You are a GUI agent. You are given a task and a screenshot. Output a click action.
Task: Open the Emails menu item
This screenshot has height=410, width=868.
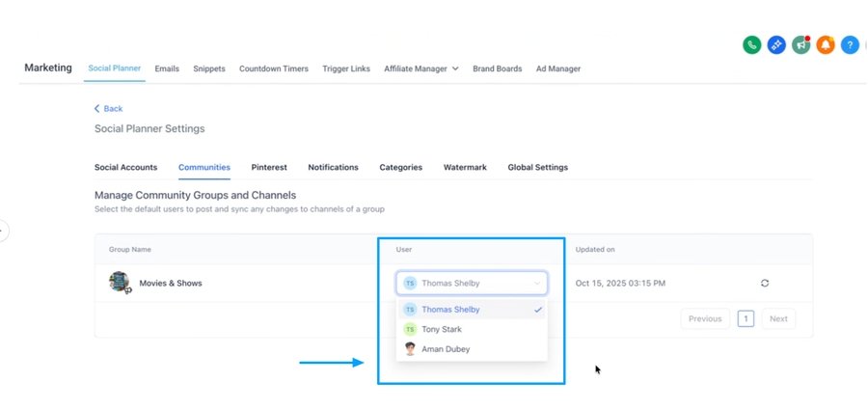(x=167, y=69)
